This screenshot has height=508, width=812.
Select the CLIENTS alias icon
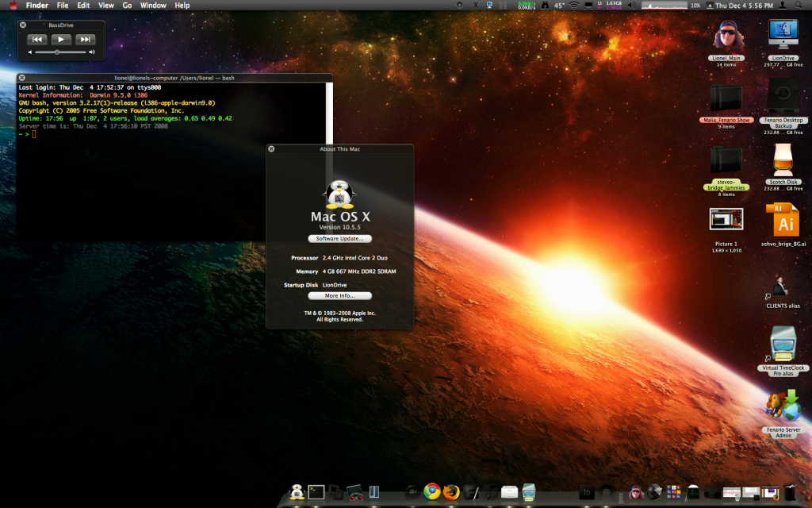tap(780, 287)
